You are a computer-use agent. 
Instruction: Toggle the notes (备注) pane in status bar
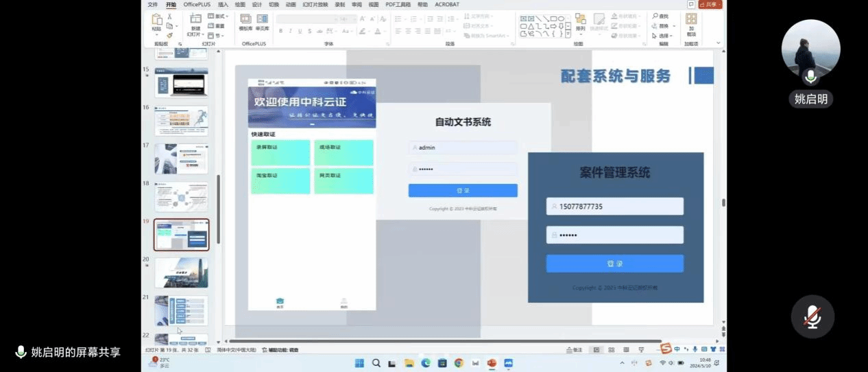pos(575,350)
